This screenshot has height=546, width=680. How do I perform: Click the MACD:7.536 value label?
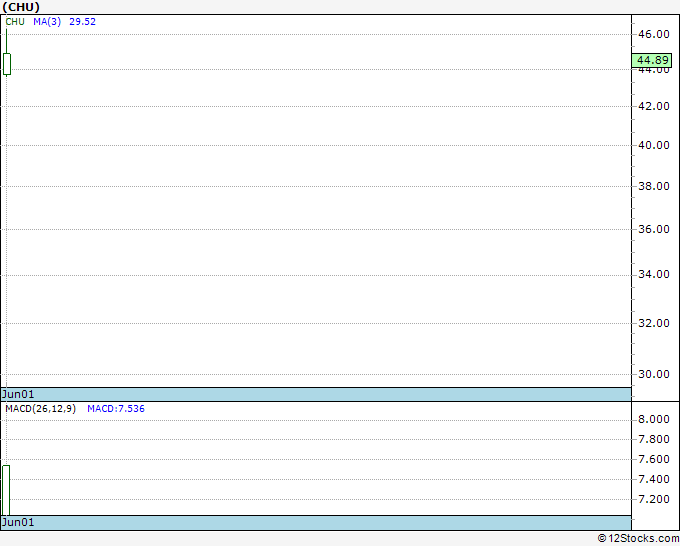tap(116, 409)
